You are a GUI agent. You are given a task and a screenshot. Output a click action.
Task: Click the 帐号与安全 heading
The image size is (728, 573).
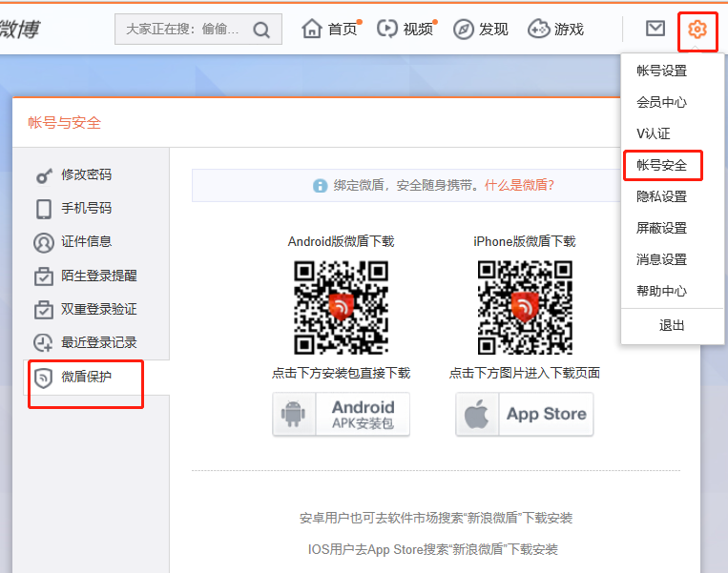click(65, 123)
